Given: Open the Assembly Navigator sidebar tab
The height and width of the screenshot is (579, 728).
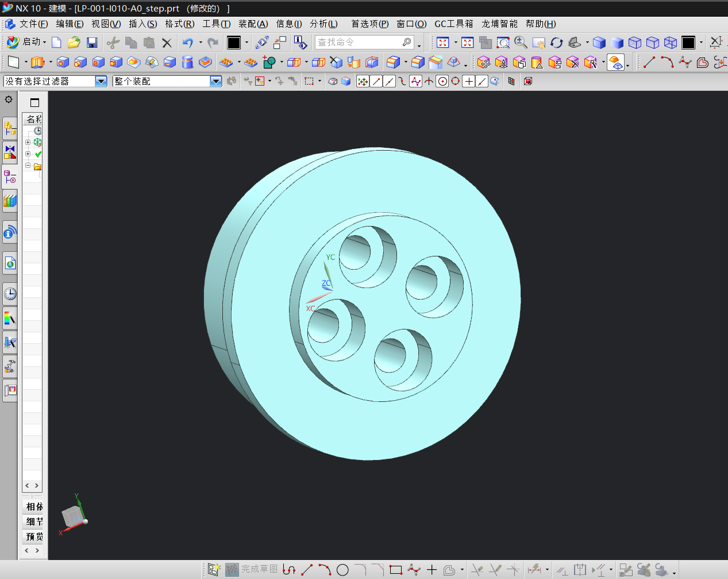Looking at the screenshot, I should click(x=10, y=128).
